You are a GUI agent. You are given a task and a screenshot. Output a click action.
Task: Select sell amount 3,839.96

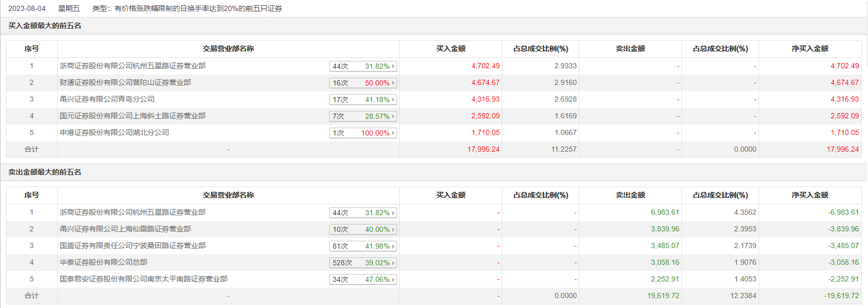pos(665,229)
